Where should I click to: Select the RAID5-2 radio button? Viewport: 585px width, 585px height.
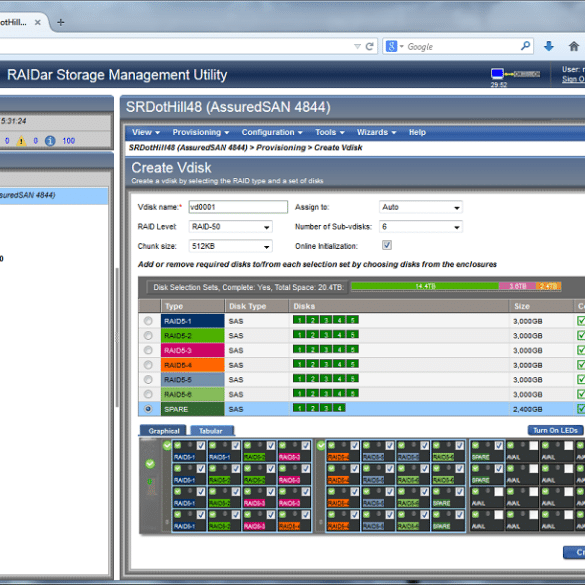pos(148,335)
